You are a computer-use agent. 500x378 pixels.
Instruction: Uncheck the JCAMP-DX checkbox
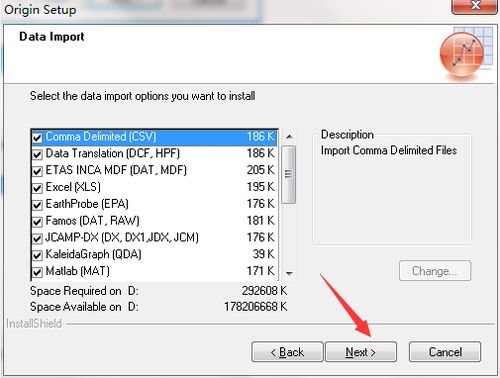pos(37,238)
